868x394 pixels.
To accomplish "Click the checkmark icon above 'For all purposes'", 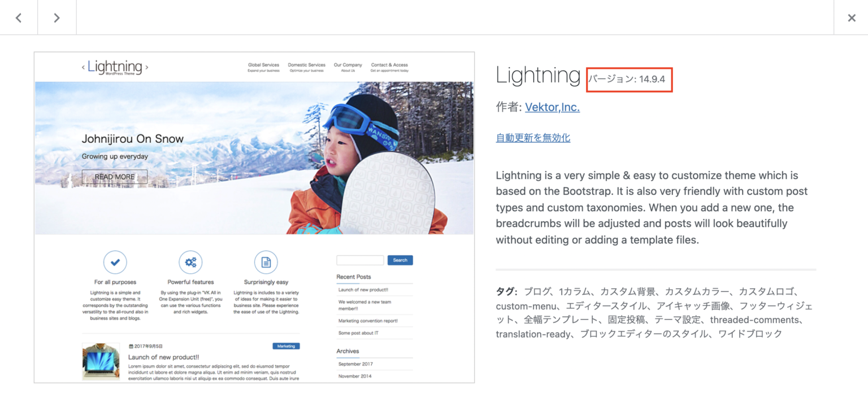I will pyautogui.click(x=115, y=261).
